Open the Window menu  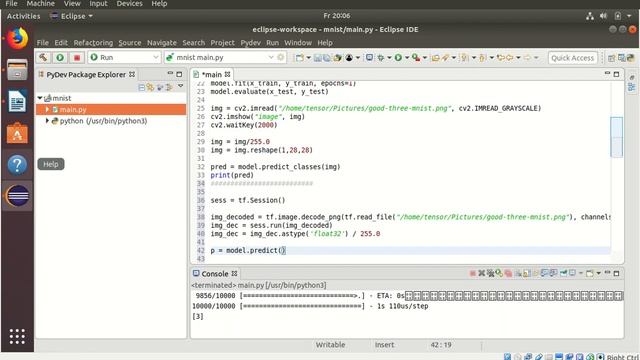pos(298,43)
